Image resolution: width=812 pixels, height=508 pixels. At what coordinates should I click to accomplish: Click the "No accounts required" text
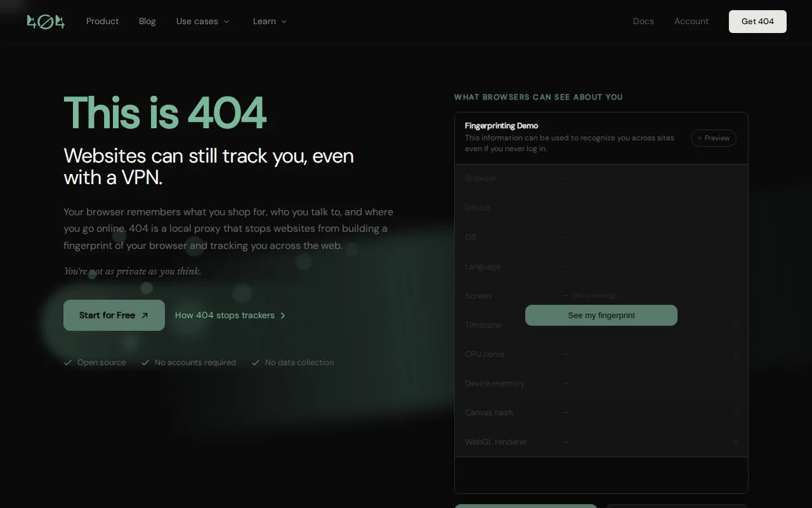click(x=195, y=363)
